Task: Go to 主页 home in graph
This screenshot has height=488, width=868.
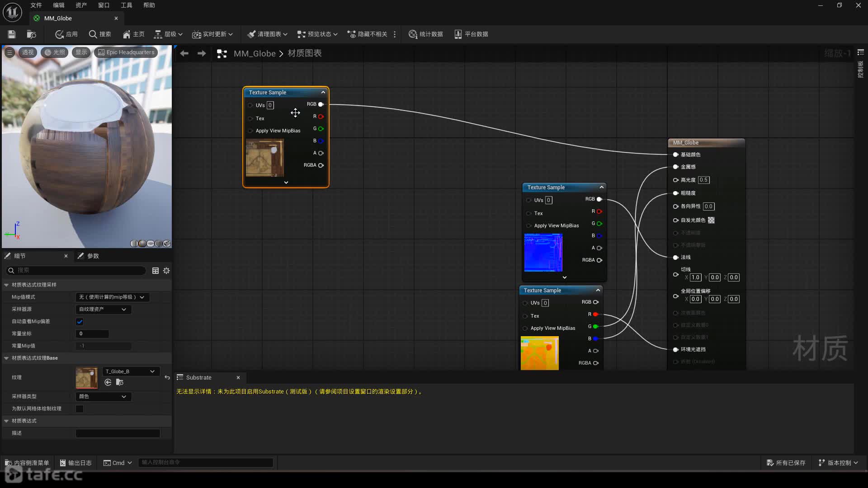Action: (133, 34)
